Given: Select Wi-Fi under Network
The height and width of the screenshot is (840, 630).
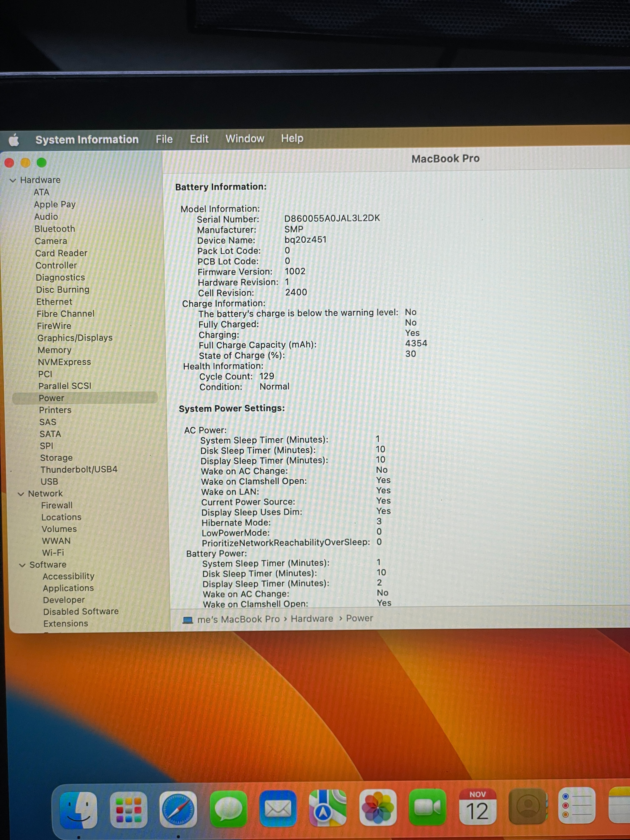Looking at the screenshot, I should [x=53, y=553].
